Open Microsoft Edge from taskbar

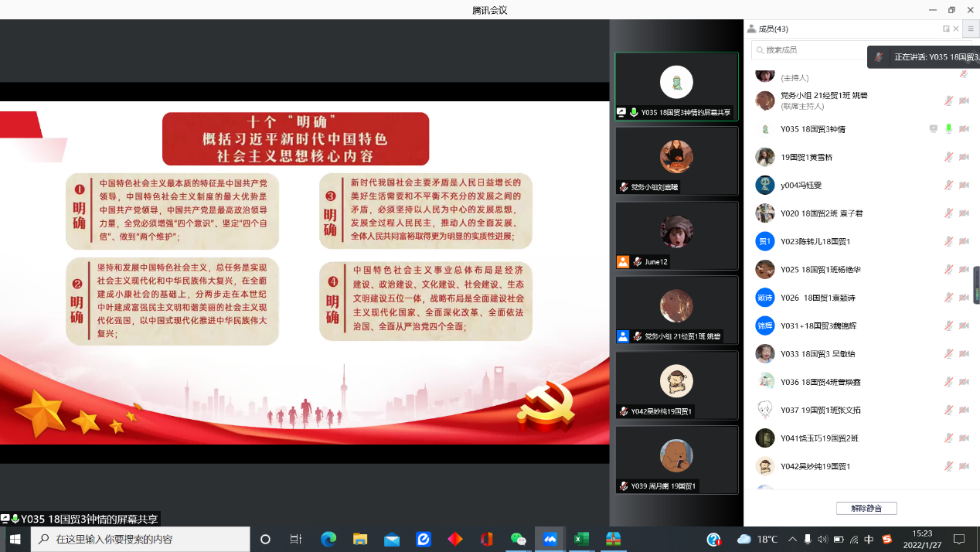pos(328,539)
